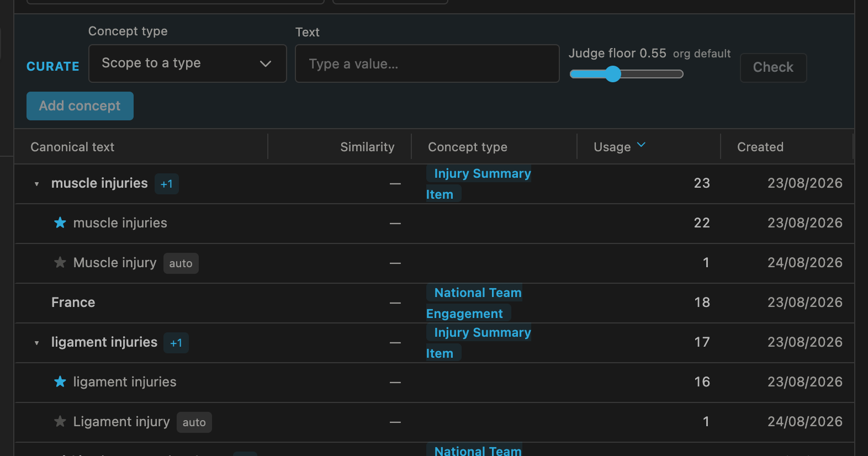Click created date 24/08/2026 for Ligament injury
This screenshot has width=868, height=456.
pyautogui.click(x=805, y=422)
